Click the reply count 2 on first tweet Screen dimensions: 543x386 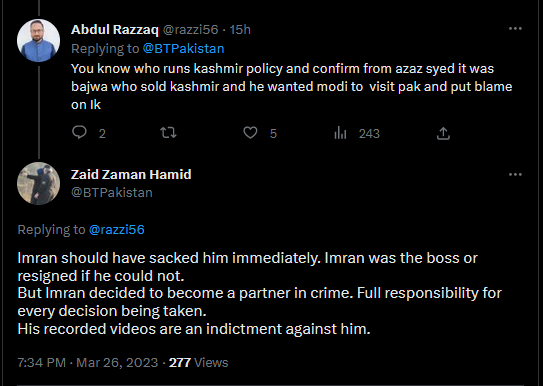pyautogui.click(x=102, y=134)
